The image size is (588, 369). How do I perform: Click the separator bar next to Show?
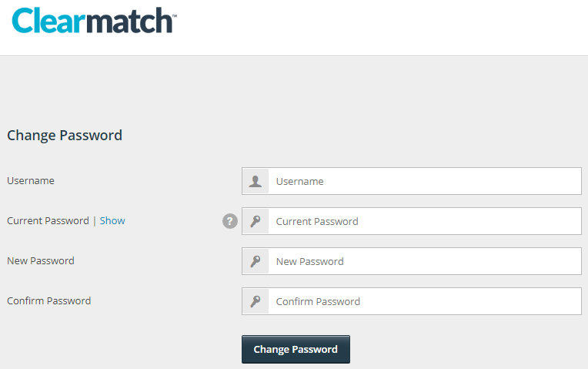(x=95, y=221)
